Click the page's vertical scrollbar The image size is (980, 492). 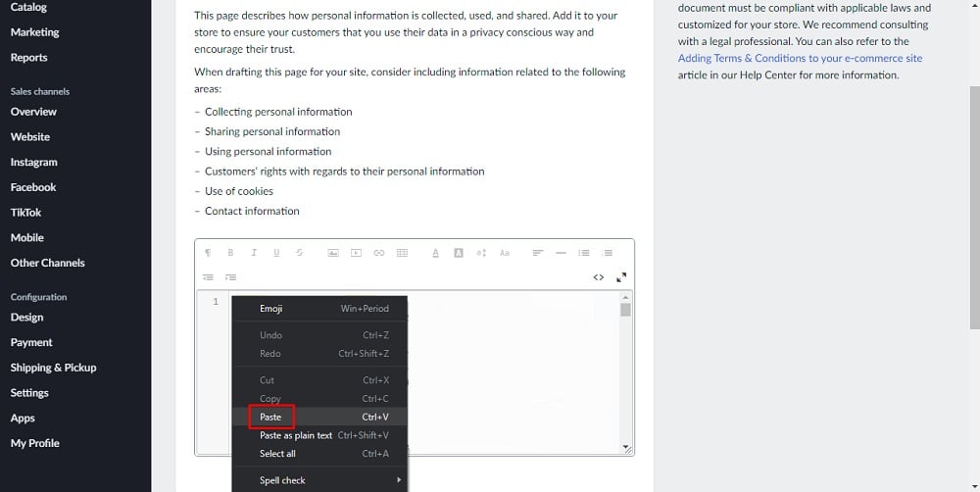click(x=974, y=206)
